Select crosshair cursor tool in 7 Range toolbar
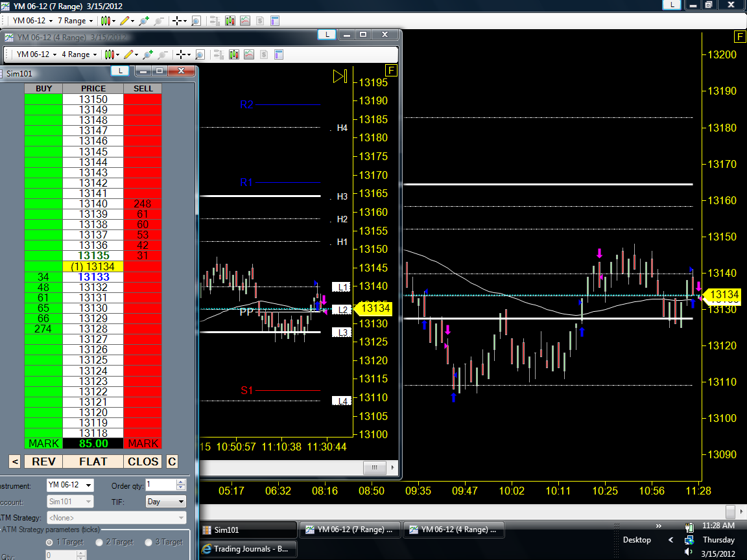747x560 pixels. tap(177, 21)
